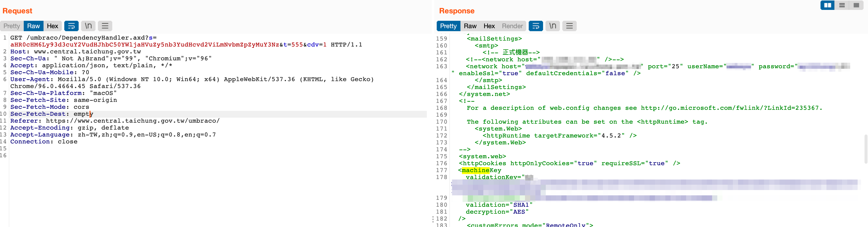
Task: Click the "validationKey=" attribute on line 178
Action: coord(495,177)
